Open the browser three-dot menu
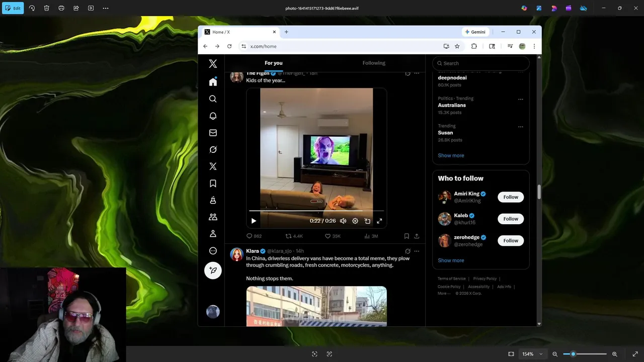Screen dimensions: 644x362 pos(534,46)
